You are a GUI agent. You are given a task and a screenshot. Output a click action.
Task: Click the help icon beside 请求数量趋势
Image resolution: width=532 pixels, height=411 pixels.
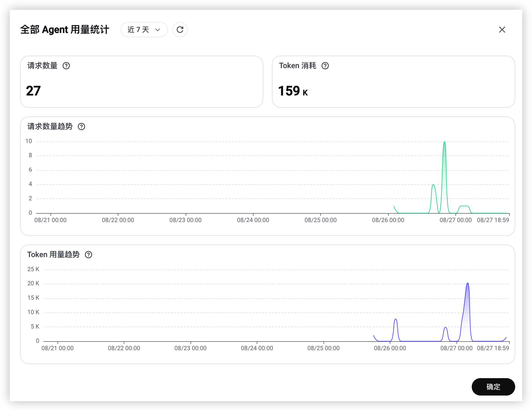tap(81, 127)
